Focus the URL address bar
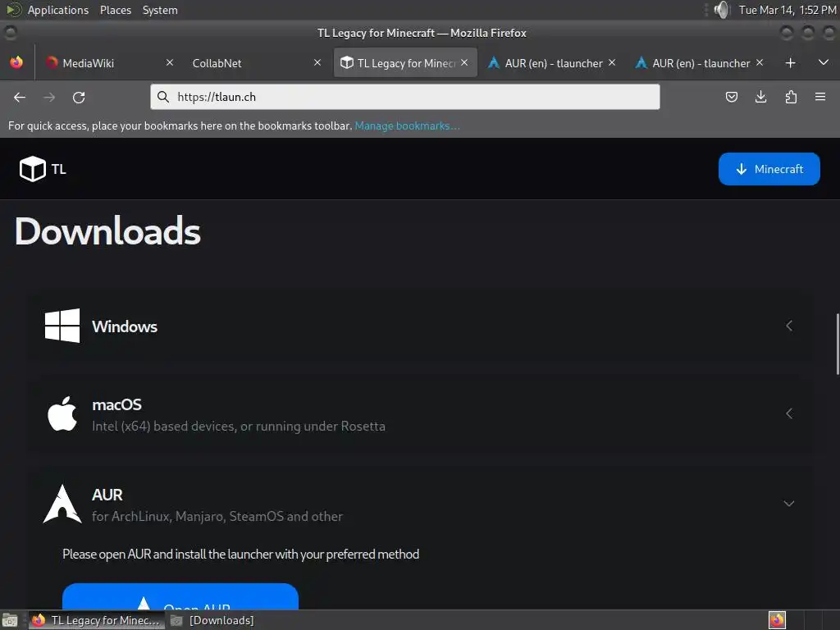840x630 pixels. [x=405, y=97]
